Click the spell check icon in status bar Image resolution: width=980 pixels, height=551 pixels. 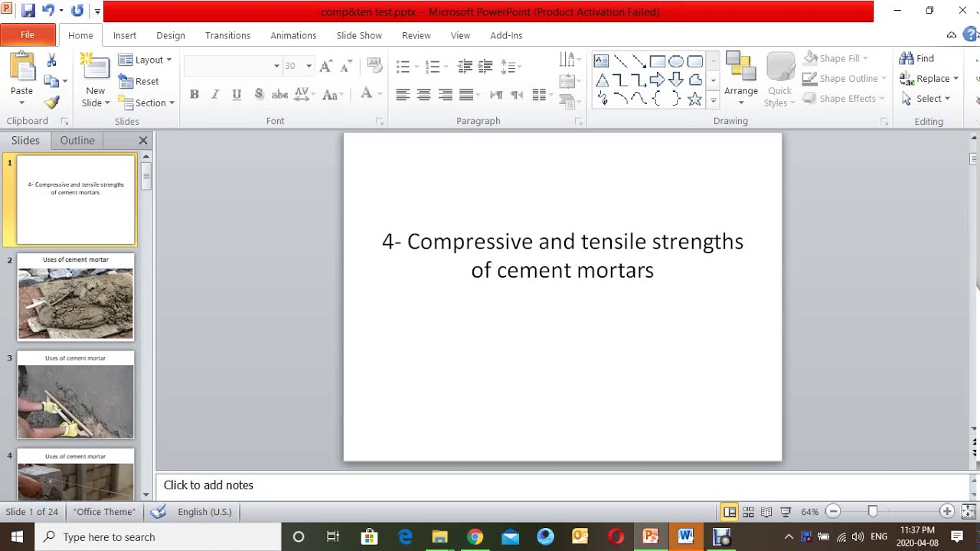click(x=158, y=512)
